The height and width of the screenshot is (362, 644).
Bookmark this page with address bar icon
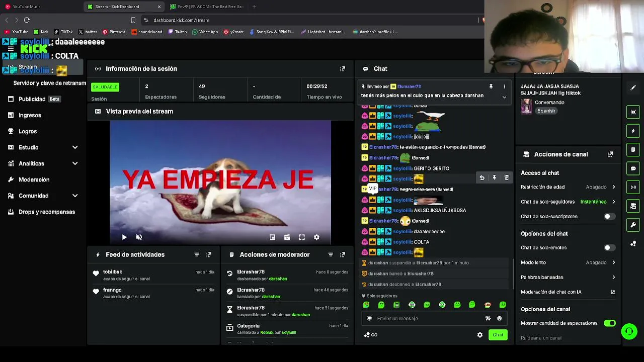click(133, 20)
